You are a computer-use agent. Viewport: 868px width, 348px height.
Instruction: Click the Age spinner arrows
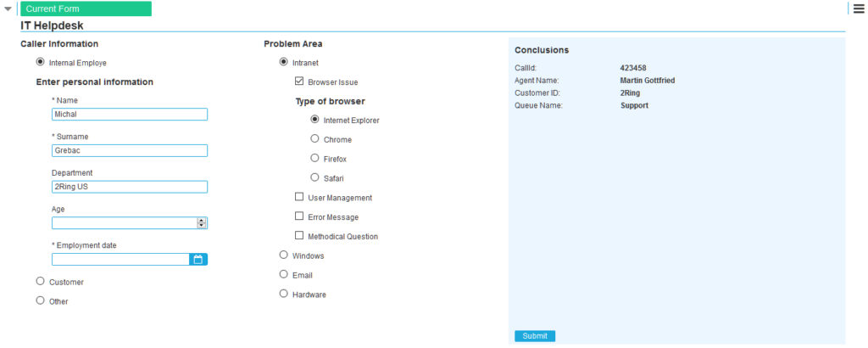[x=202, y=223]
